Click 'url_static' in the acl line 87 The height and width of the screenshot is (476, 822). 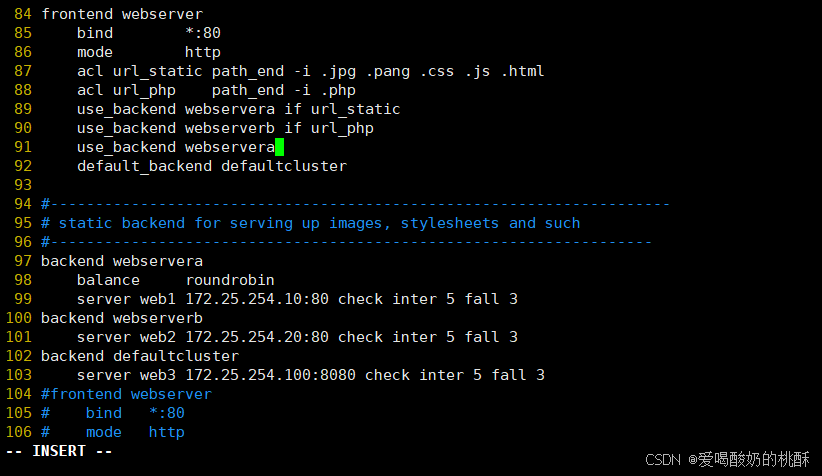(158, 71)
